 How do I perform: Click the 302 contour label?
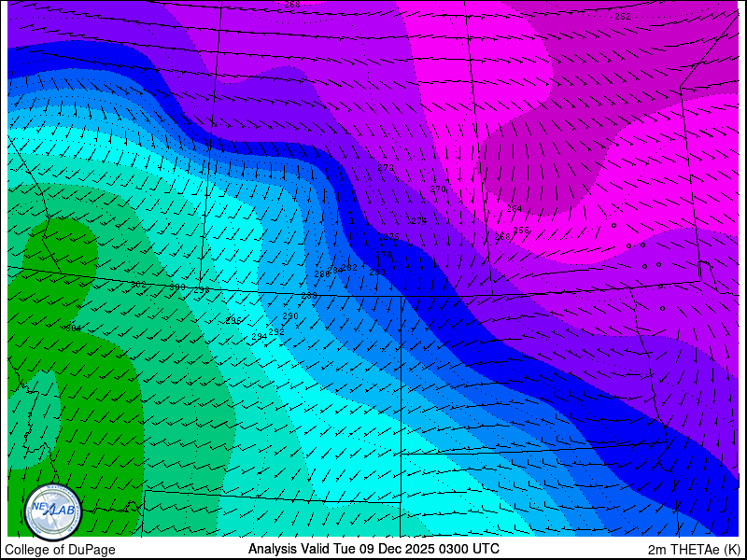[x=138, y=285]
